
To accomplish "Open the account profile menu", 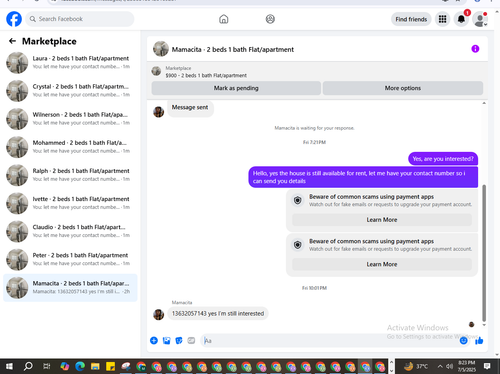I will click(x=480, y=19).
